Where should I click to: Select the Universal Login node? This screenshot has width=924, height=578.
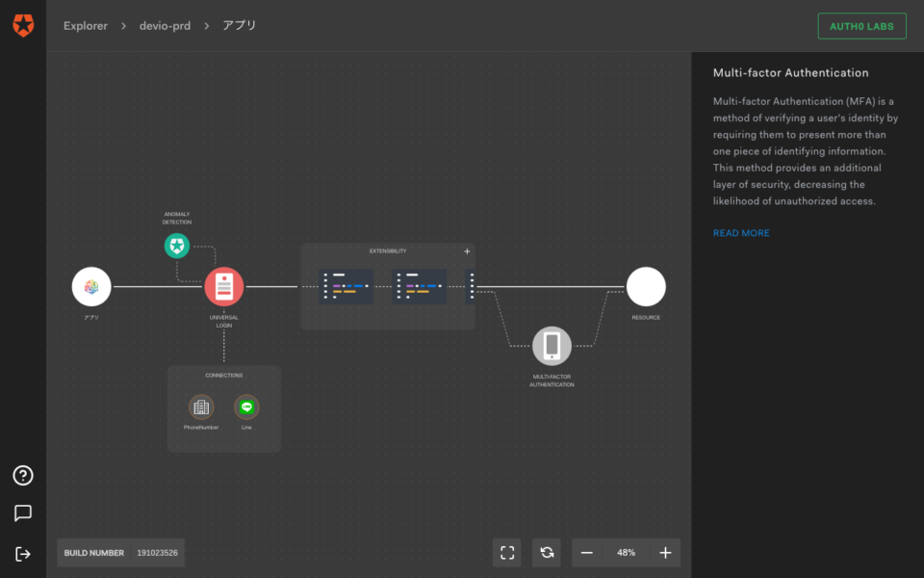pos(224,287)
